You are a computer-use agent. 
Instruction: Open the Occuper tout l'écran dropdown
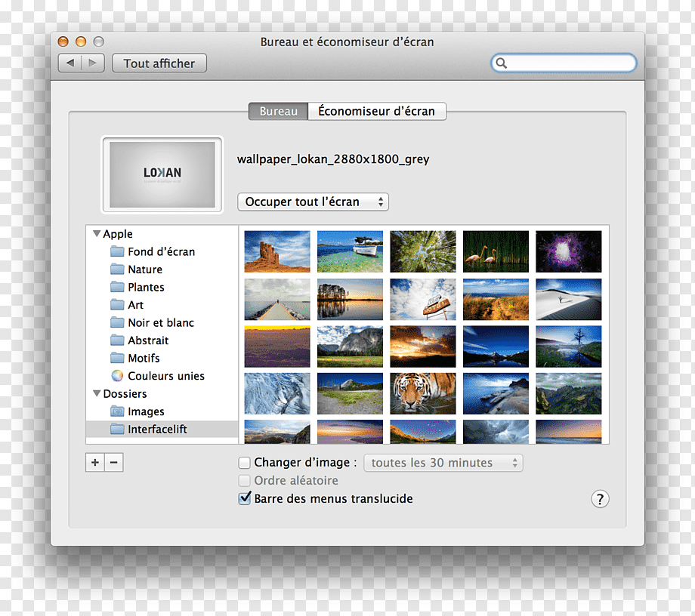tap(313, 202)
